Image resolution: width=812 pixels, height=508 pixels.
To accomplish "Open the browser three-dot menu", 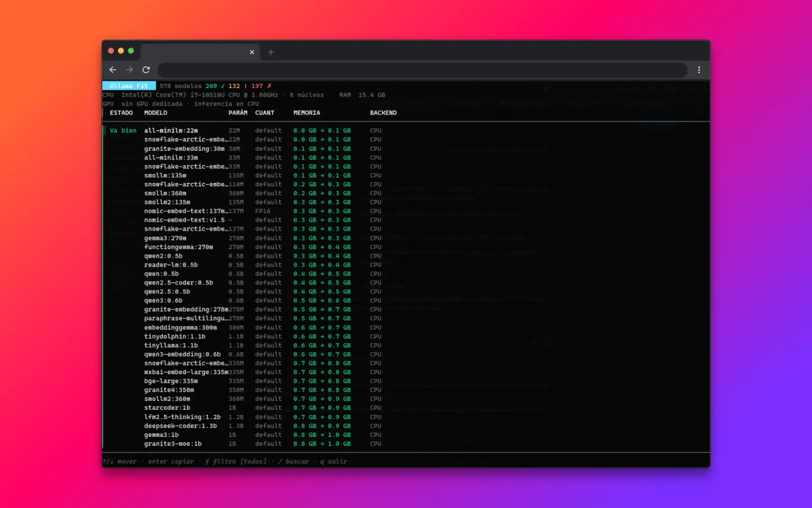I will pyautogui.click(x=699, y=69).
